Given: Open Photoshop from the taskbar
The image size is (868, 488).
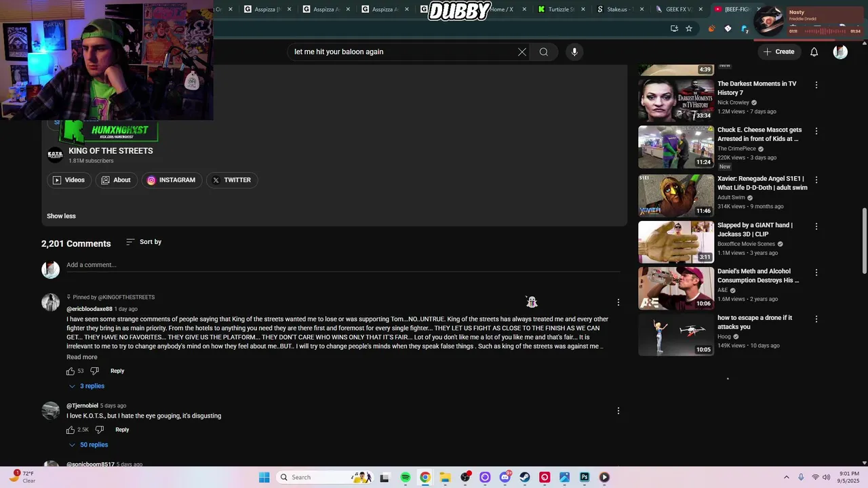Looking at the screenshot, I should point(585,477).
